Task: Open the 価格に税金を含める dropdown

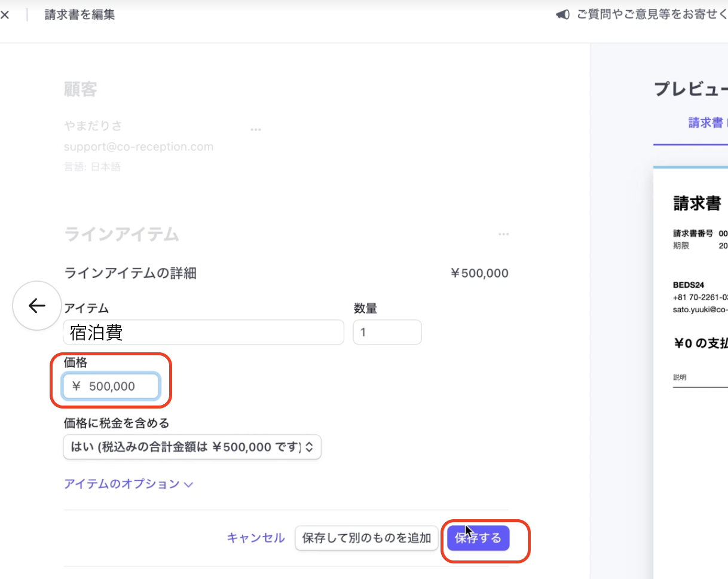Action: [x=192, y=447]
